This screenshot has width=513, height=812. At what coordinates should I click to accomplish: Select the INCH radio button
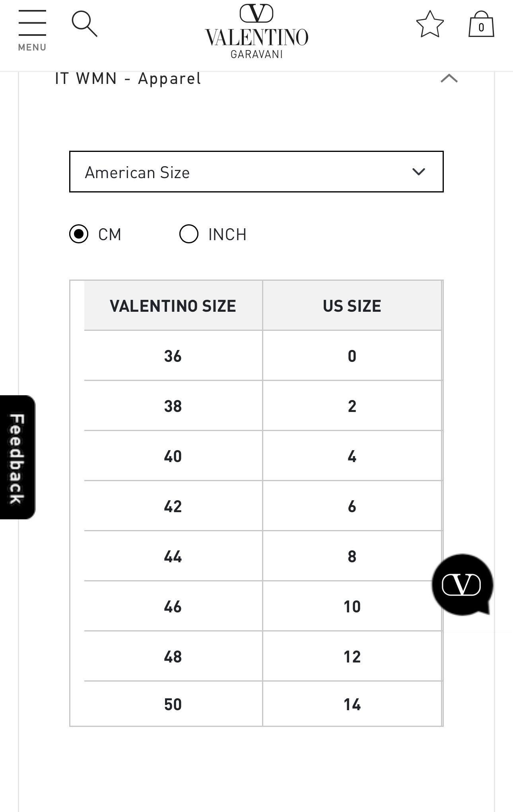click(189, 234)
